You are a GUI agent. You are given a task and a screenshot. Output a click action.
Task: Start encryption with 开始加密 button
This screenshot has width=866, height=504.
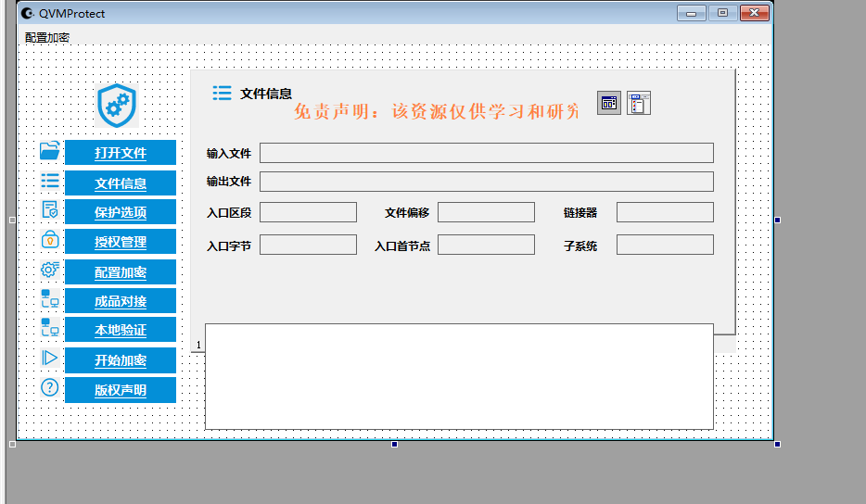[x=121, y=360]
